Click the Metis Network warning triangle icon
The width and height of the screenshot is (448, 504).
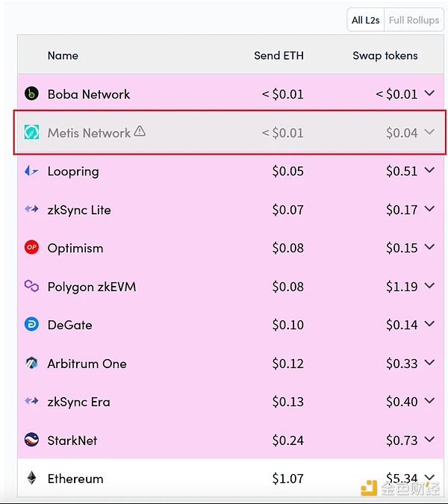pos(140,132)
